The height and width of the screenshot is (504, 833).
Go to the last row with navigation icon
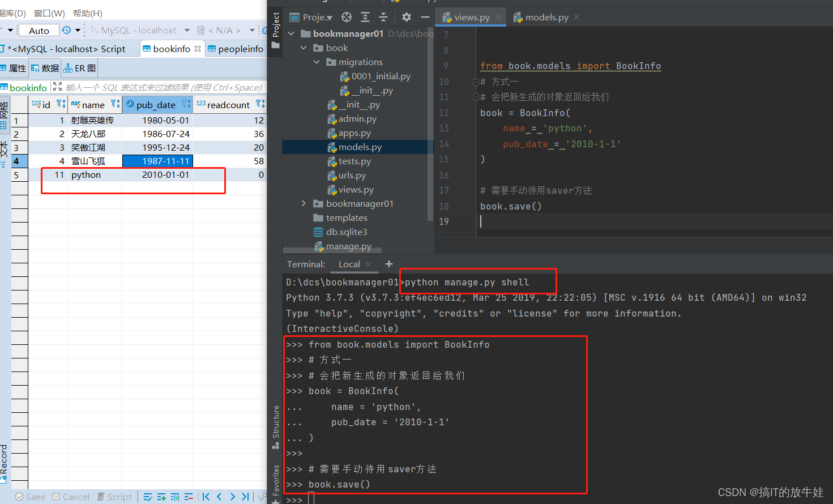click(x=245, y=497)
